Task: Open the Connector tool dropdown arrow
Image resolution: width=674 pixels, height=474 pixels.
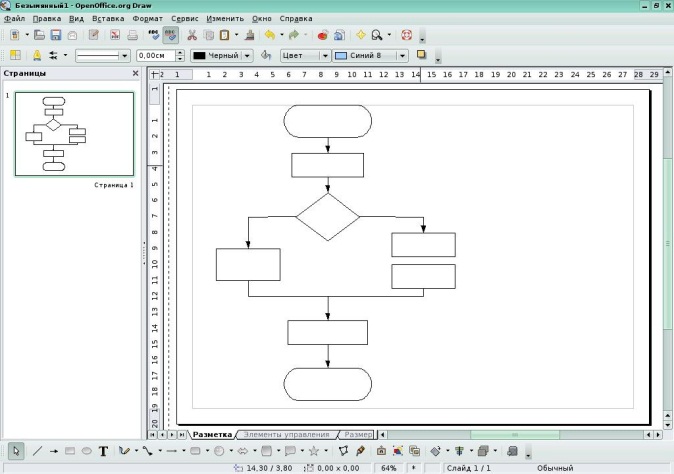Action: point(160,451)
